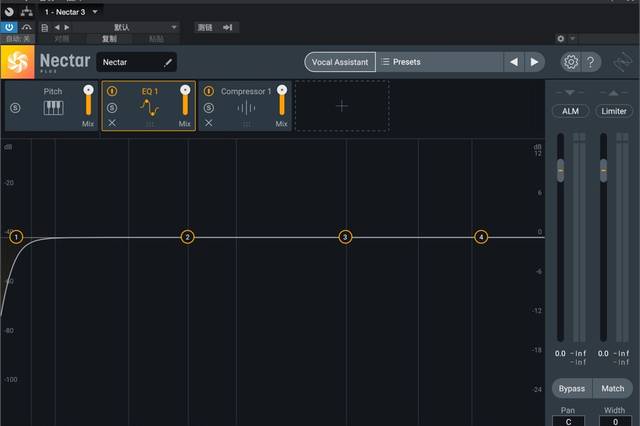
Task: Click the output gain fader
Action: click(x=603, y=170)
